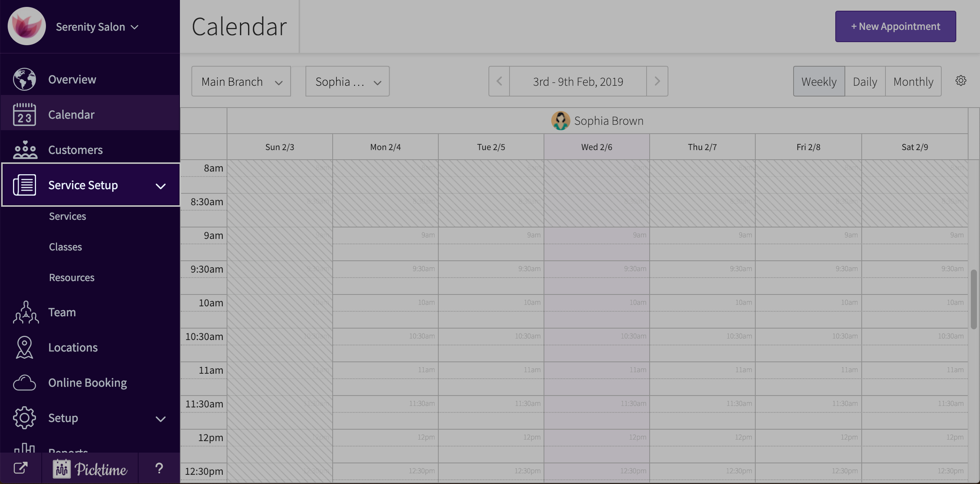
Task: Open Services under Service Setup
Action: click(67, 216)
